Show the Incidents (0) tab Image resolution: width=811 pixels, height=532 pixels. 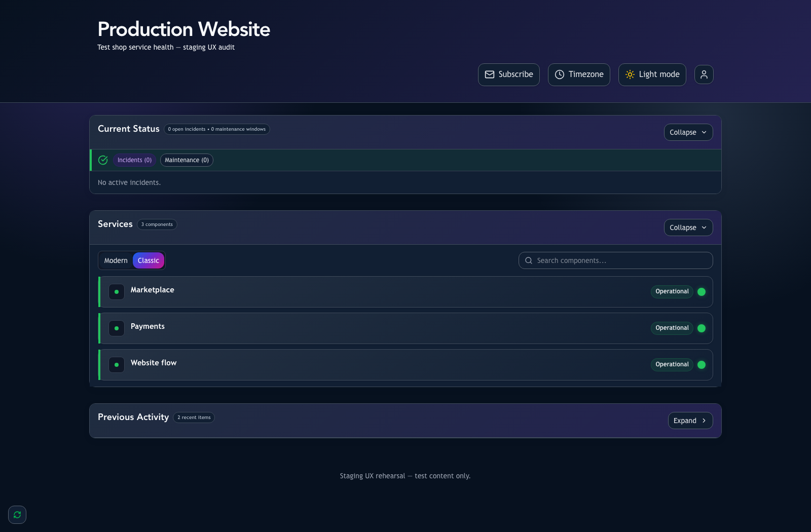(134, 160)
